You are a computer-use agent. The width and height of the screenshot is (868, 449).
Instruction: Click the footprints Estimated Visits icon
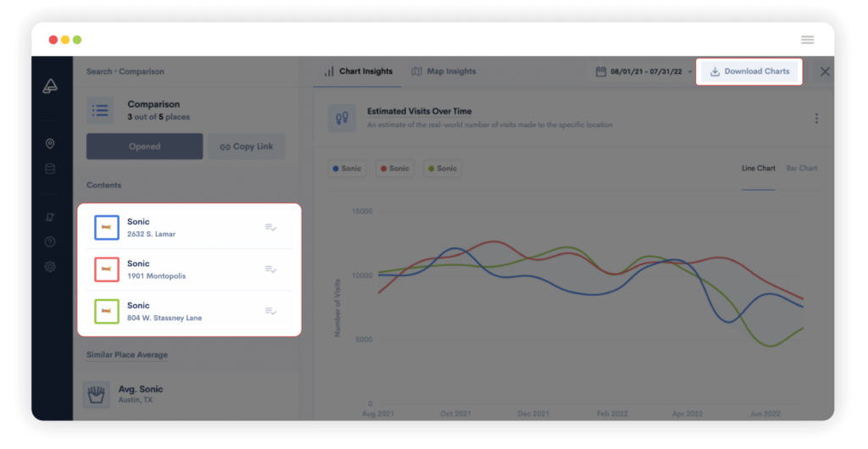point(342,118)
